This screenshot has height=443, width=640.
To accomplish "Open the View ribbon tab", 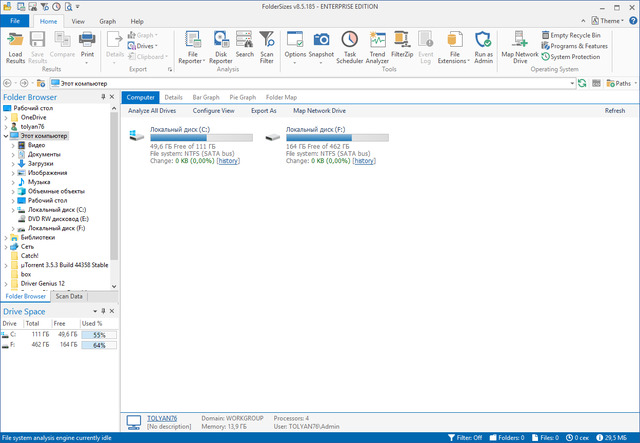I will coord(78,20).
